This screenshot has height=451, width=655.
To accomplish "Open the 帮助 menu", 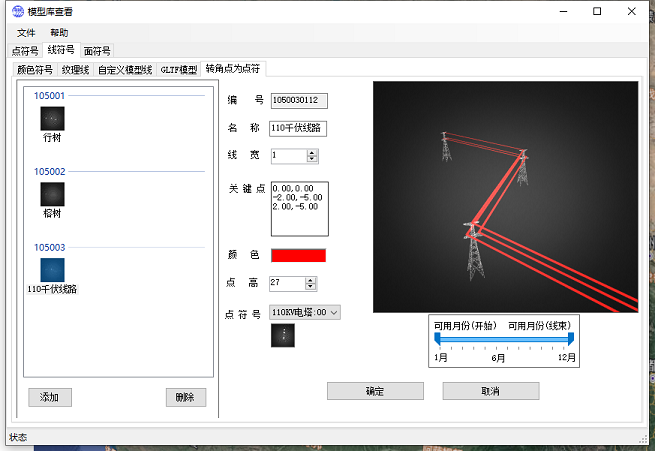I will click(59, 33).
